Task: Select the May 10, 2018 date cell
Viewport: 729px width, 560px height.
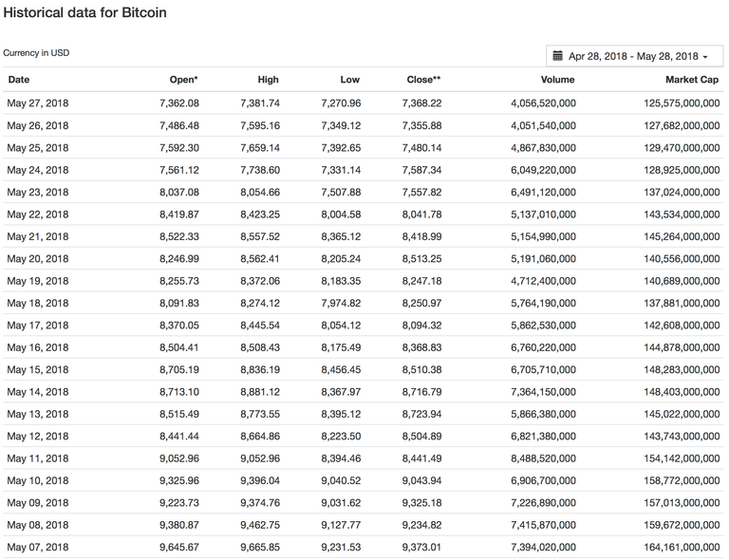Action: [38, 481]
